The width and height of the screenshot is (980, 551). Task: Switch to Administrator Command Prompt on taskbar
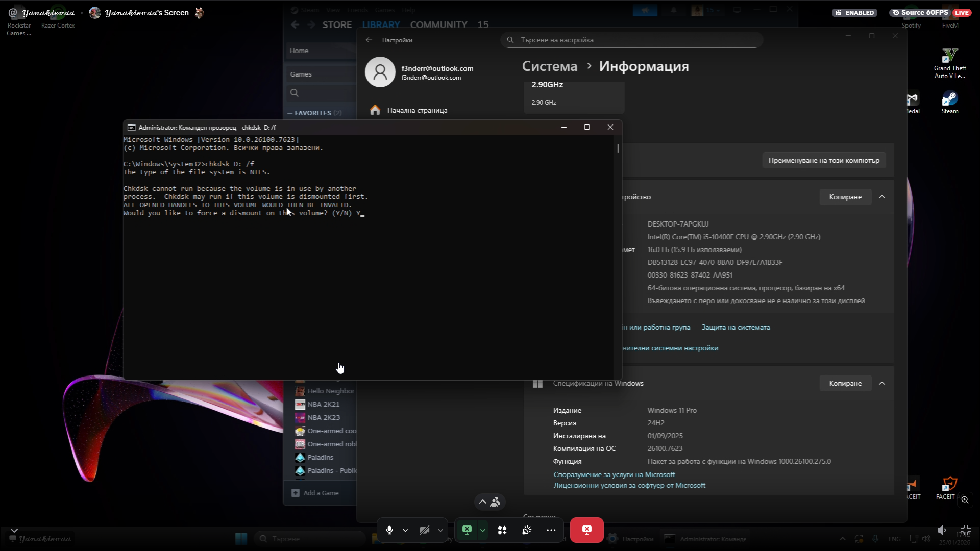[x=705, y=539]
